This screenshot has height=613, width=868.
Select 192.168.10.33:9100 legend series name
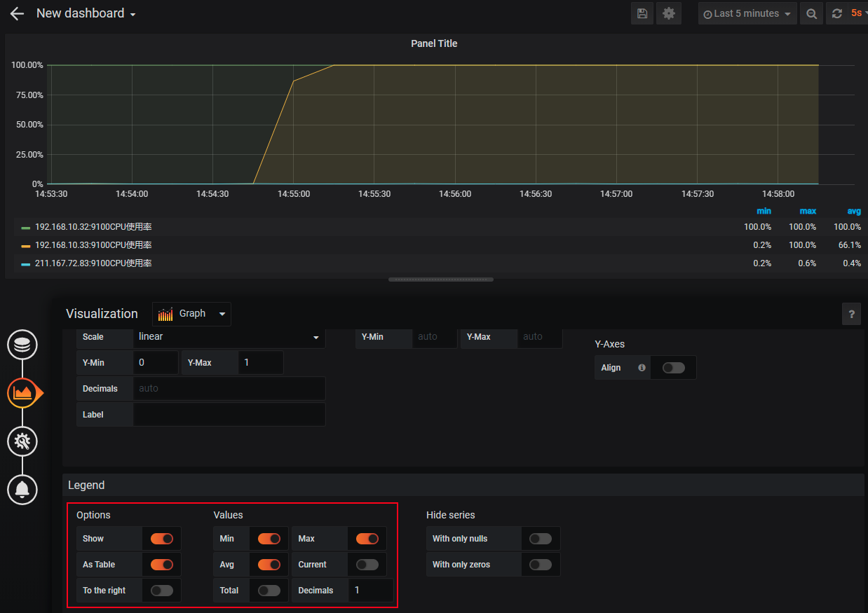point(93,245)
